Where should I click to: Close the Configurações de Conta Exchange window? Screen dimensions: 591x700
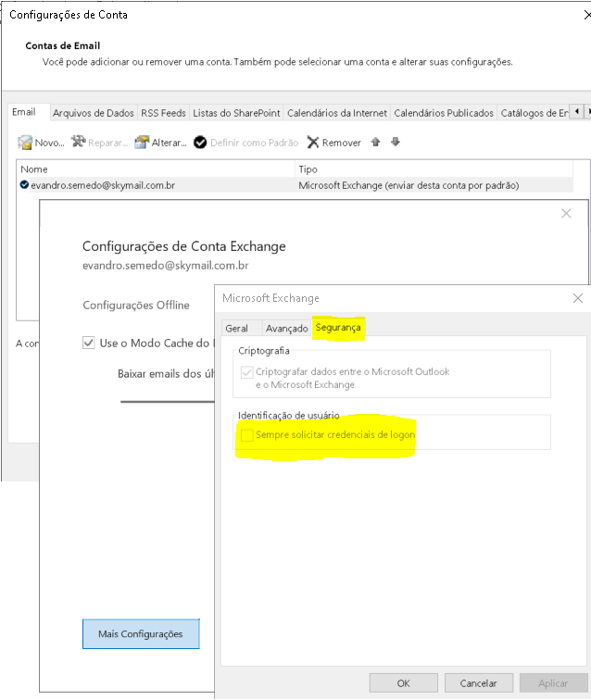point(566,213)
